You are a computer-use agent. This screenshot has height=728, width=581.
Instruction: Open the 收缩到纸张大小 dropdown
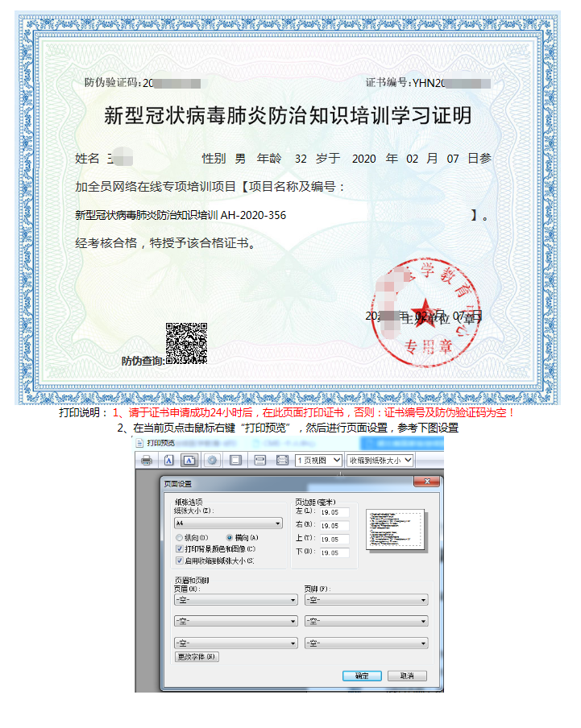tap(380, 460)
